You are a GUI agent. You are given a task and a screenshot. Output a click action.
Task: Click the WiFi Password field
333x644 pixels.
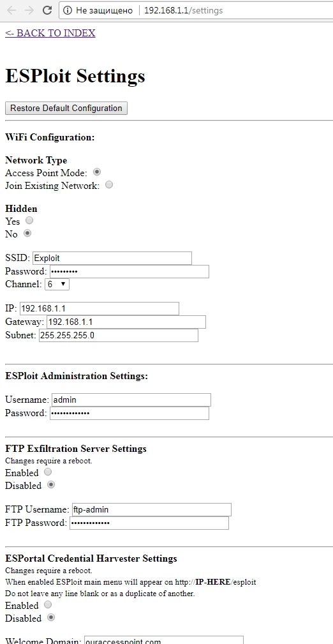[x=129, y=271]
